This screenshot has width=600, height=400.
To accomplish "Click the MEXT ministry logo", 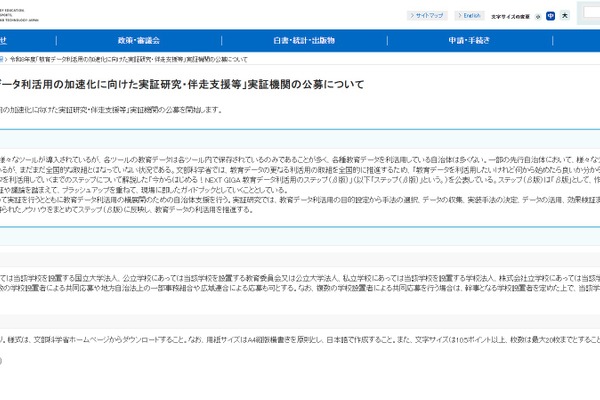I will [19, 15].
